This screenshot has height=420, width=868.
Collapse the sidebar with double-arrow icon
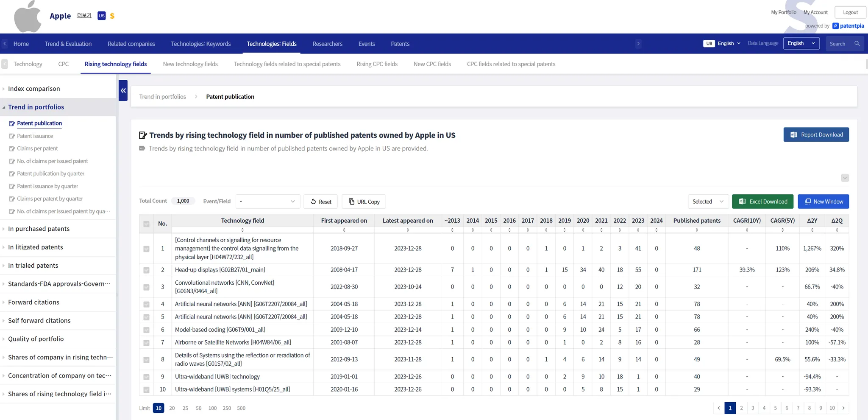tap(123, 90)
